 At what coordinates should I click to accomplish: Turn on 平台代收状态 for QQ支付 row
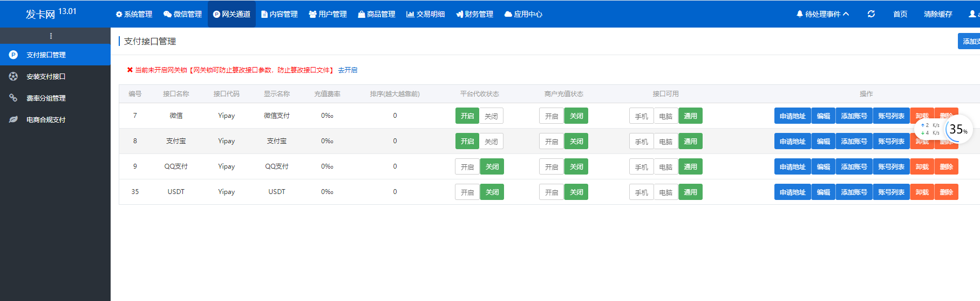click(x=467, y=167)
